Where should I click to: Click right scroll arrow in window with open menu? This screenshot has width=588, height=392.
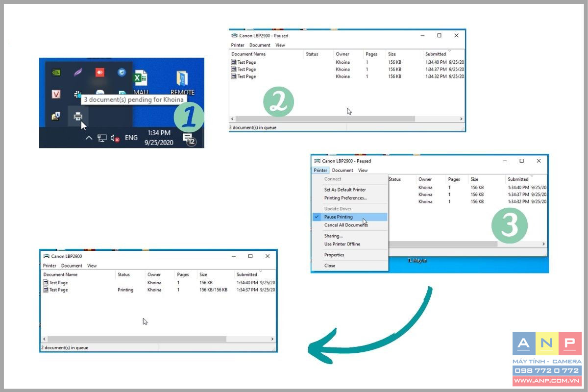(x=543, y=244)
